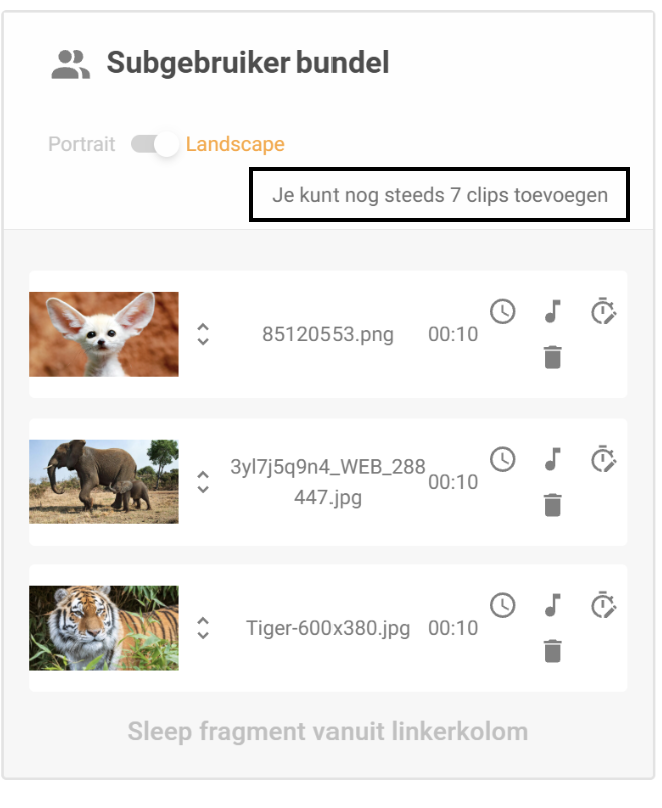The width and height of the screenshot is (662, 808).
Task: Open music note option for Tiger clip
Action: [x=552, y=605]
